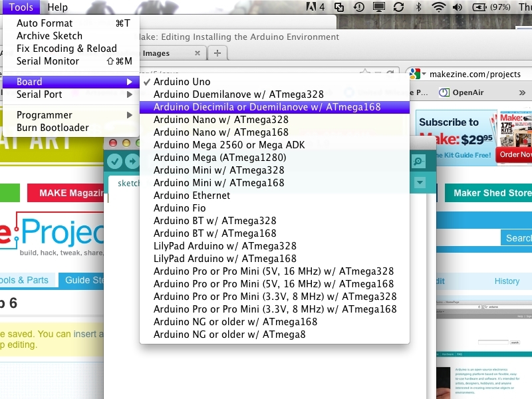Open the Help menu in menu bar
Image resolution: width=532 pixels, height=399 pixels.
(57, 7)
